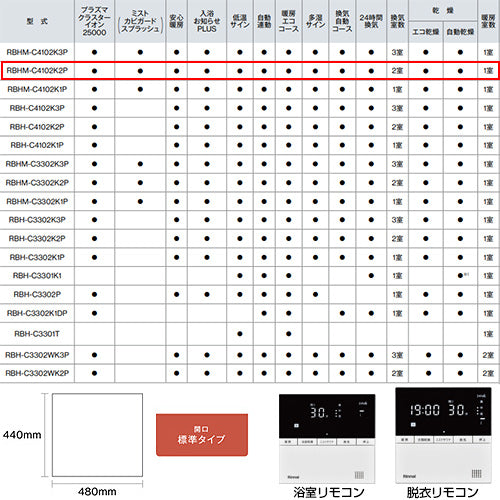500x500 pixels.
Task: Select model RBH-C3302K1P
Action: pos(37,257)
